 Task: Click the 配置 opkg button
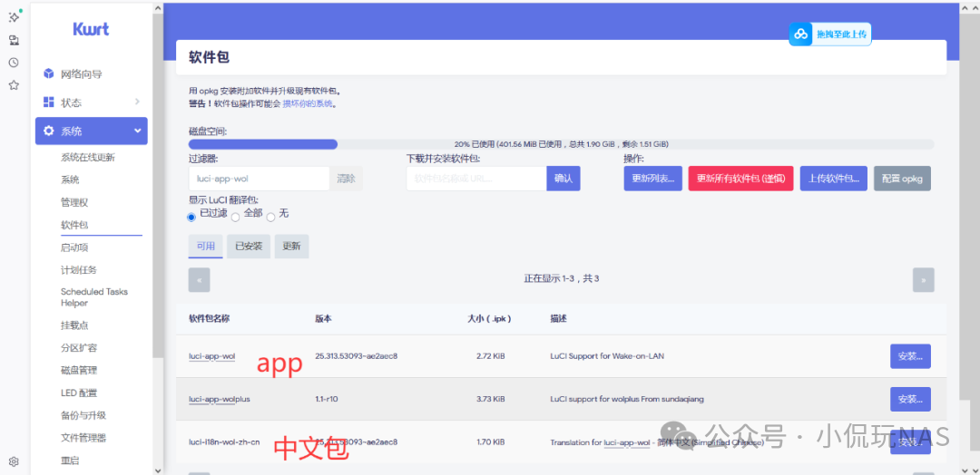pos(903,179)
